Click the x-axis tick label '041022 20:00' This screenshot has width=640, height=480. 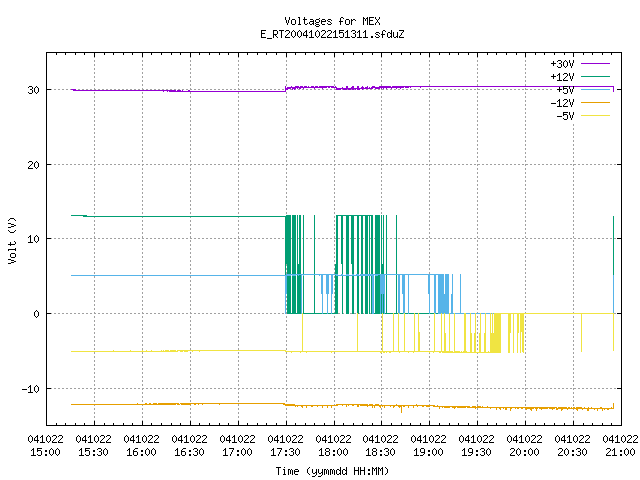(x=524, y=446)
